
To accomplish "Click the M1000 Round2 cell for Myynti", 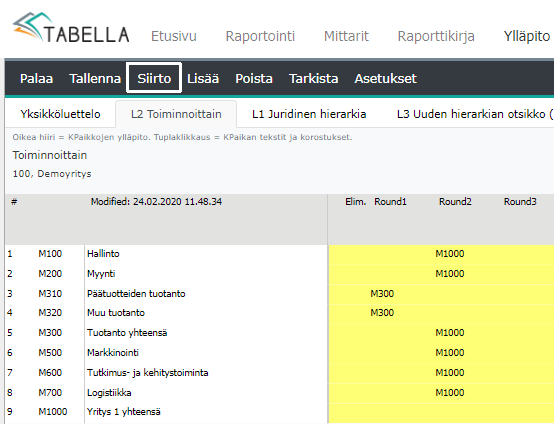I will click(450, 273).
